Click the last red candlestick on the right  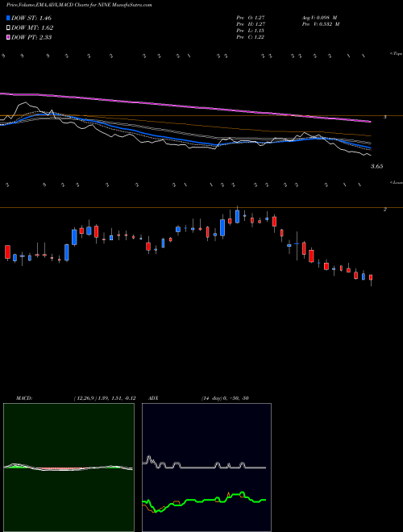point(371,281)
